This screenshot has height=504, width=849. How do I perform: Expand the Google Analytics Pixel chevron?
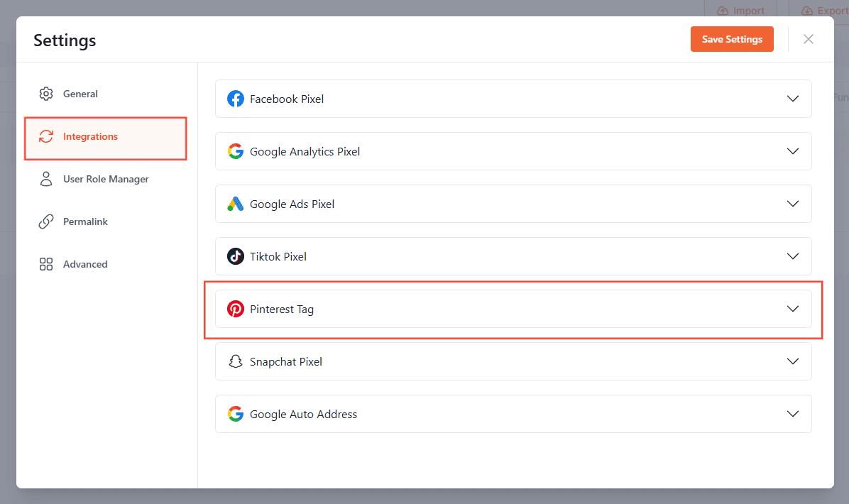tap(793, 152)
